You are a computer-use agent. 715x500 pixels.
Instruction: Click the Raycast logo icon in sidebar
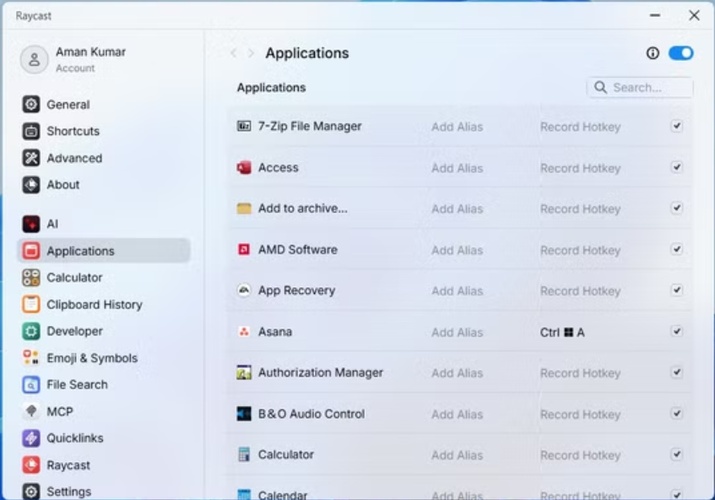[31, 465]
